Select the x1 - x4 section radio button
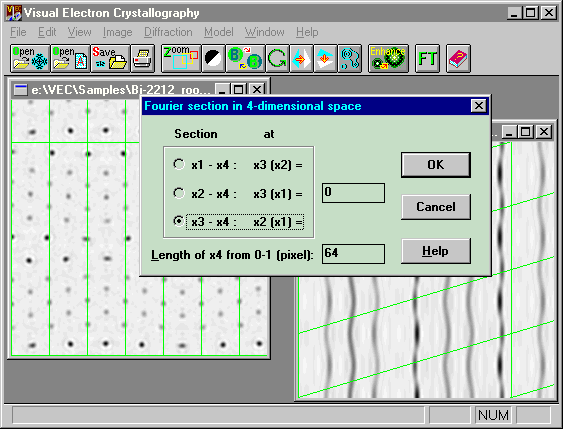Viewport: 563px width, 429px height. tap(179, 164)
